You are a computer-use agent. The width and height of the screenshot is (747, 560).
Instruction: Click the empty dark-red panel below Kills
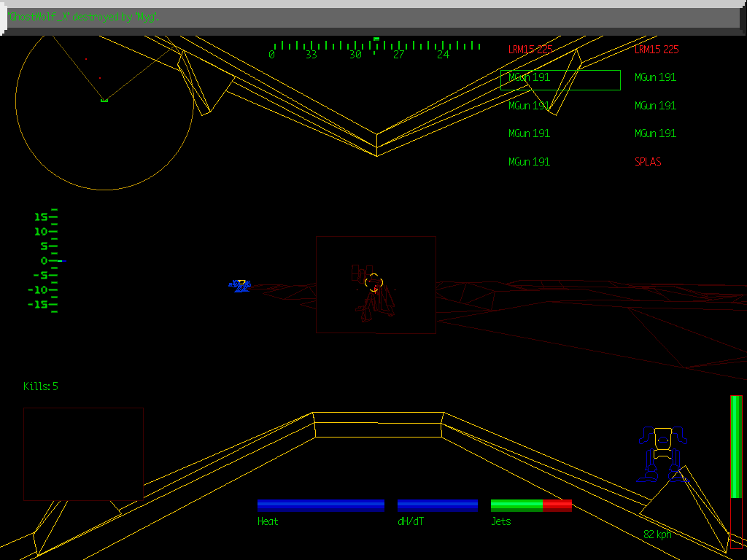click(x=83, y=454)
